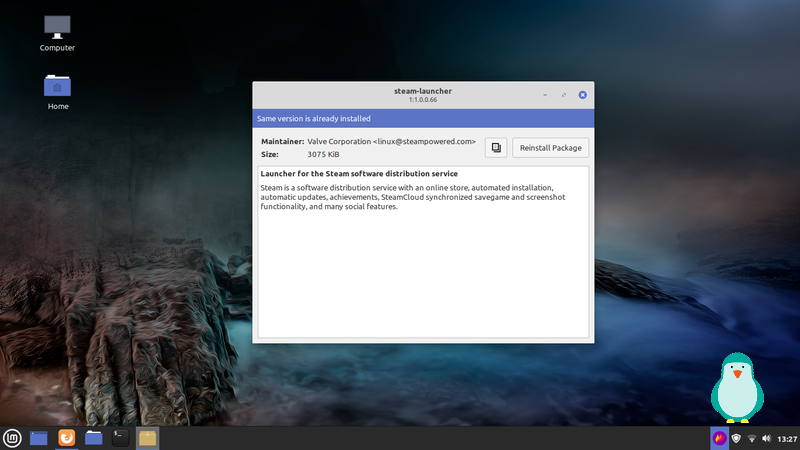Click the 'Same version is already installed' banner
The width and height of the screenshot is (800, 450).
[423, 118]
